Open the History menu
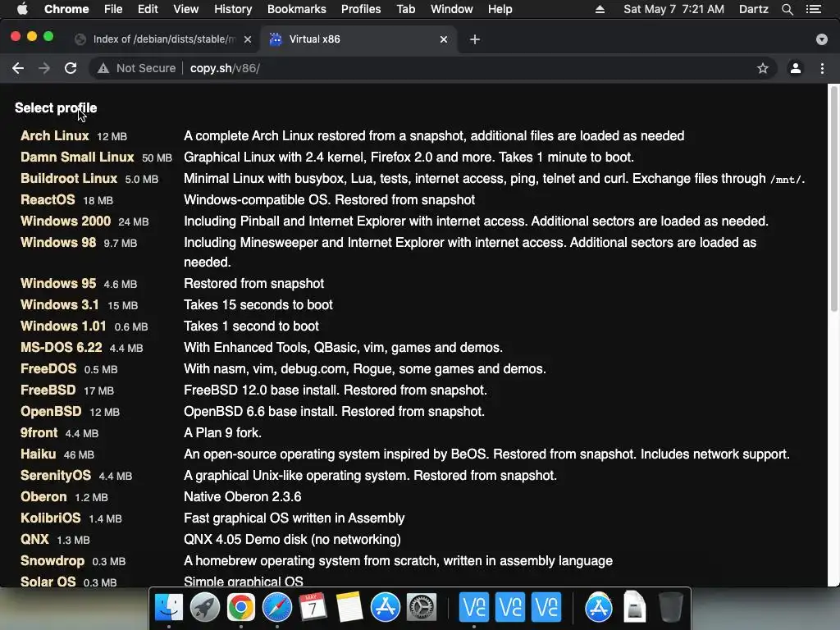This screenshot has height=630, width=840. 233,9
